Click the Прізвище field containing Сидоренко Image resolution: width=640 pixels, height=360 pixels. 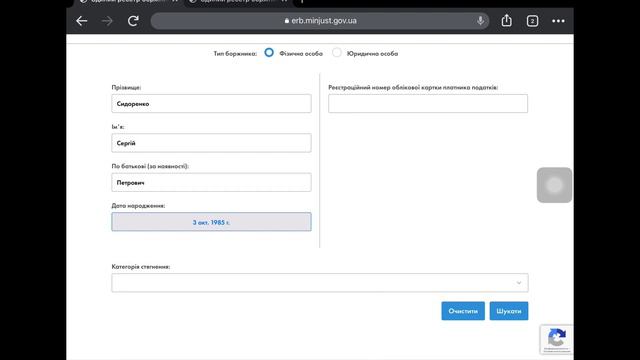pos(211,104)
